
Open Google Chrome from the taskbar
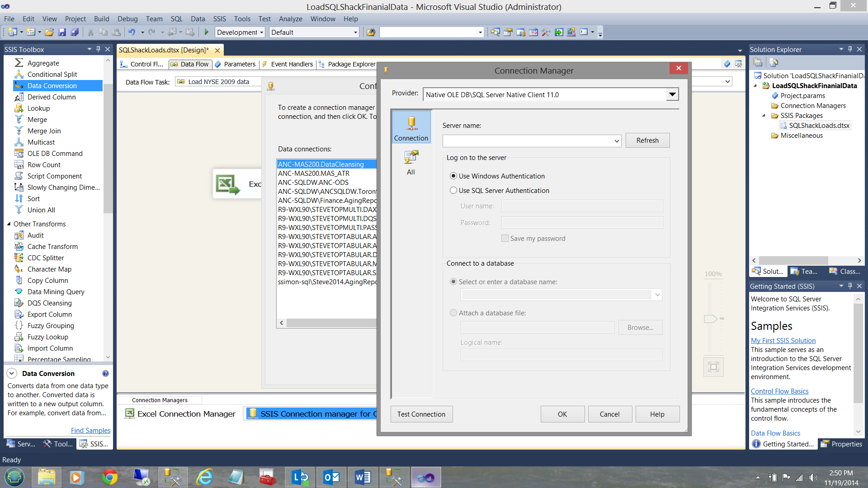pyautogui.click(x=109, y=477)
